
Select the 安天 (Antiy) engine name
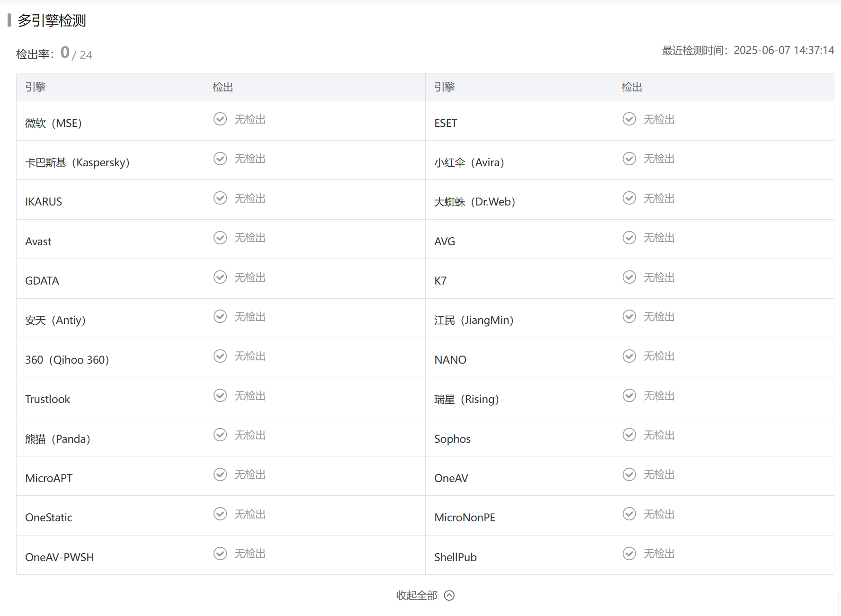click(x=55, y=320)
